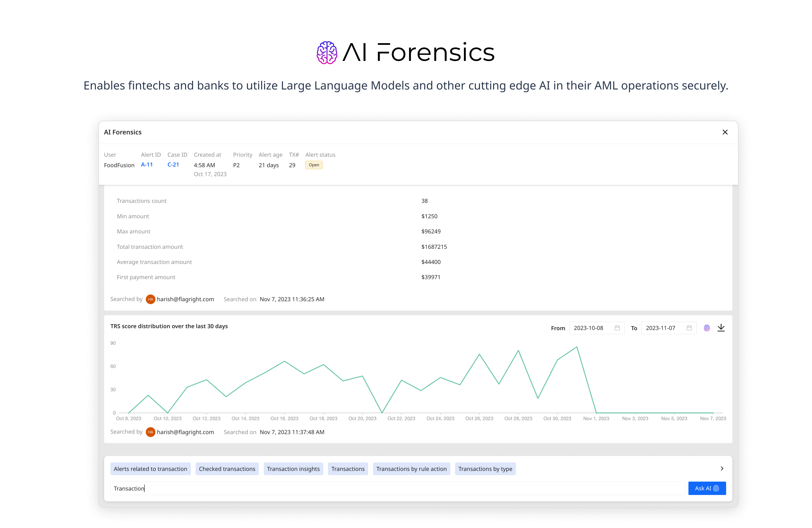Select the Alerts related to transaction chip
Viewport: 812px width, 528px height.
(x=150, y=469)
